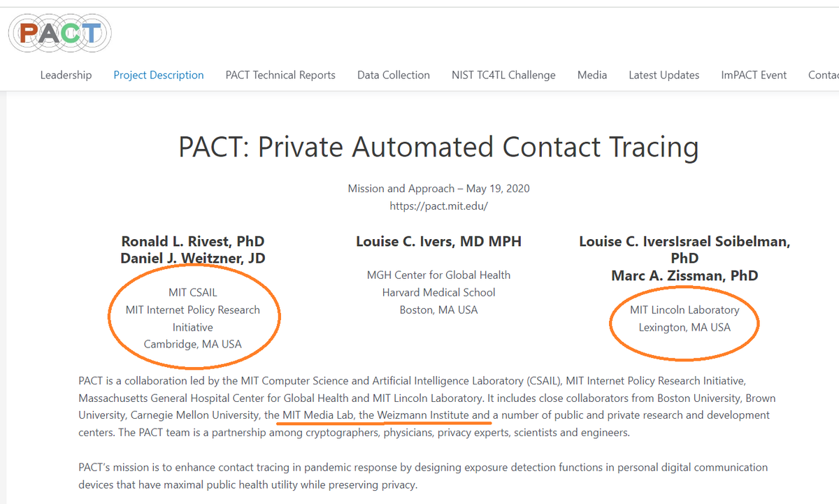Open the Media nav item
839x504 pixels.
pyautogui.click(x=592, y=75)
